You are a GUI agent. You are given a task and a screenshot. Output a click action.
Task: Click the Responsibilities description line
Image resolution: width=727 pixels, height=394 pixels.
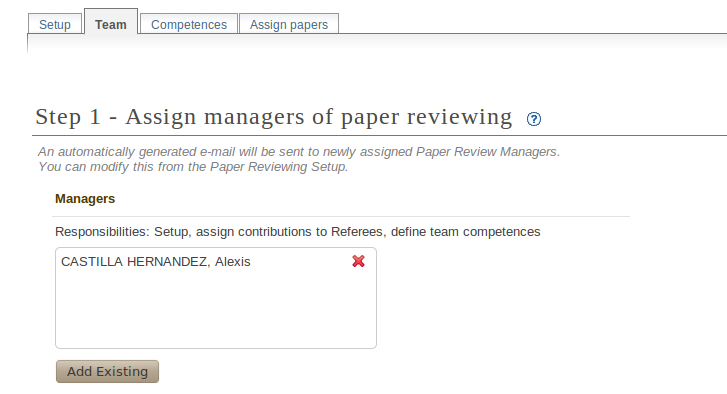pos(298,231)
